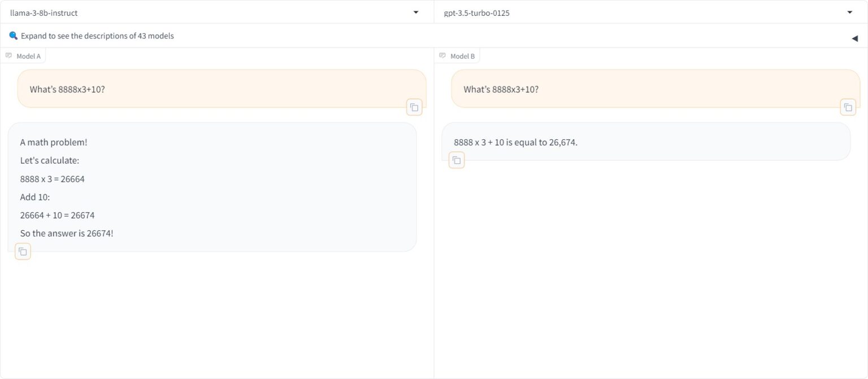This screenshot has width=868, height=379.
Task: Copy Model A's step-by-step answer
Action: point(23,252)
